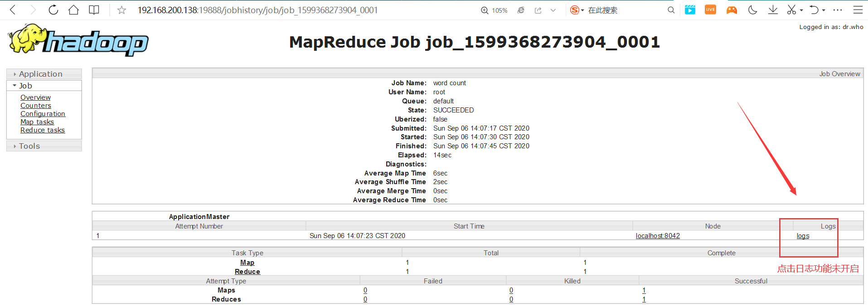Open the Sogou search engine dropdown
This screenshot has width=868, height=307.
pos(577,10)
